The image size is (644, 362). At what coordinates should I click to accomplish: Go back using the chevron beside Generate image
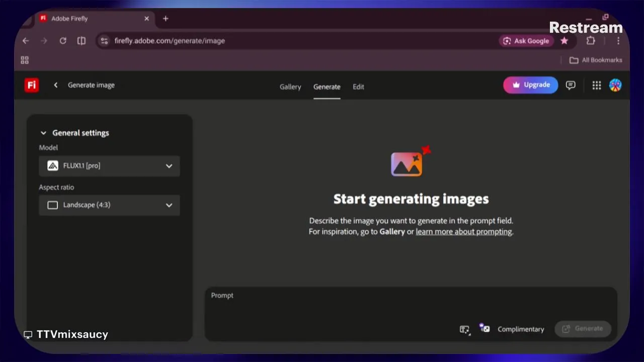point(56,85)
